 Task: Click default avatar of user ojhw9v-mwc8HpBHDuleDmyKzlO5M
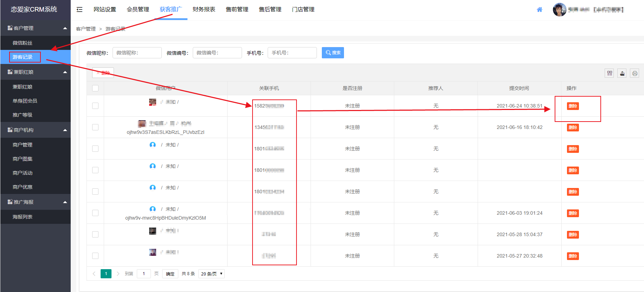click(x=153, y=209)
